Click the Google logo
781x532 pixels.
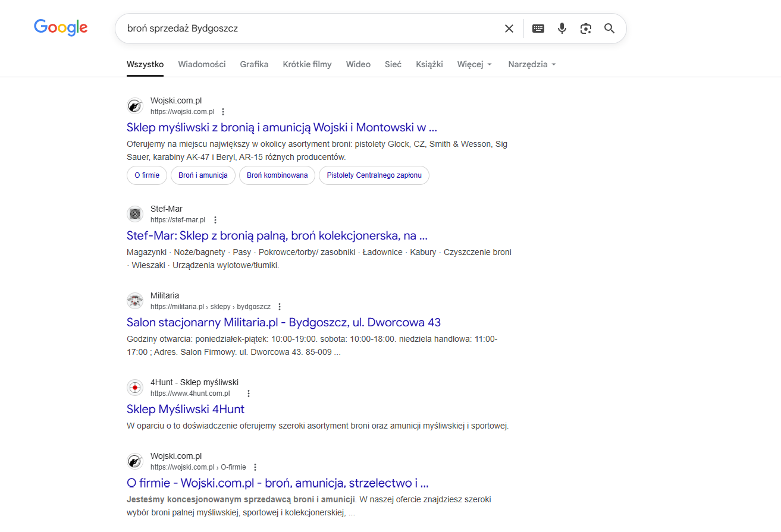[x=61, y=27]
